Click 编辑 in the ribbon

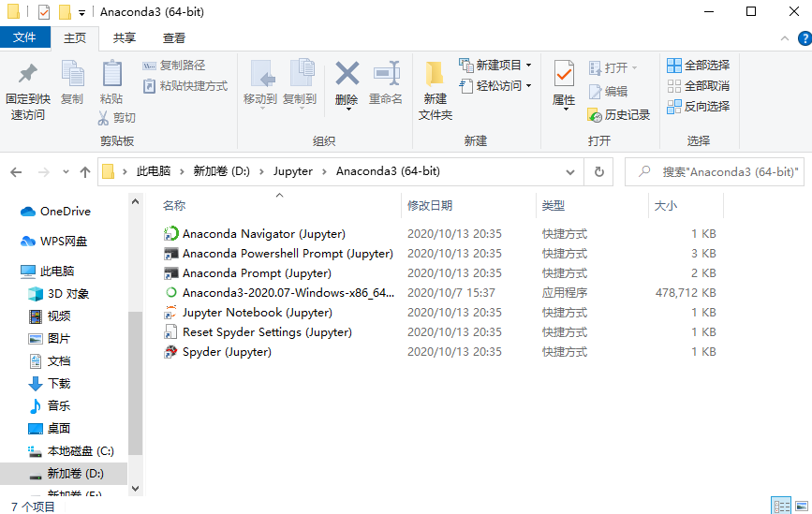[x=608, y=92]
